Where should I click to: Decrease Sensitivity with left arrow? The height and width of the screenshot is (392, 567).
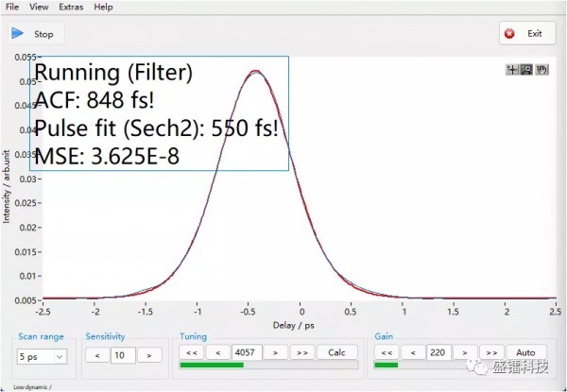[x=96, y=355]
